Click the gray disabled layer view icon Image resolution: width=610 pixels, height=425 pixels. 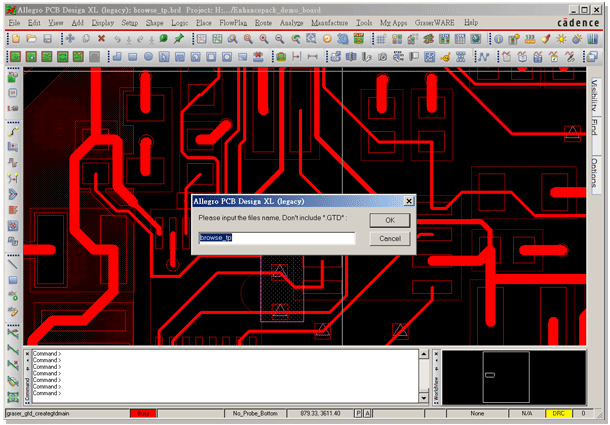coord(94,57)
